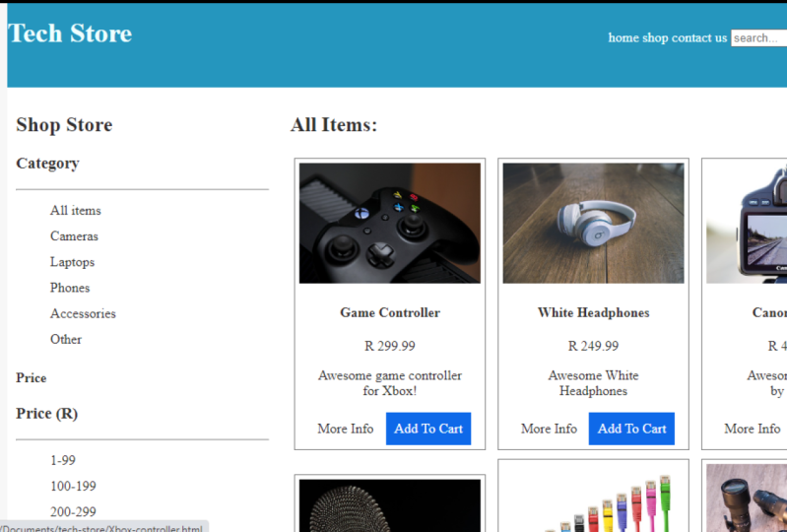Click the Tech Store logo title
787x532 pixels.
(70, 33)
